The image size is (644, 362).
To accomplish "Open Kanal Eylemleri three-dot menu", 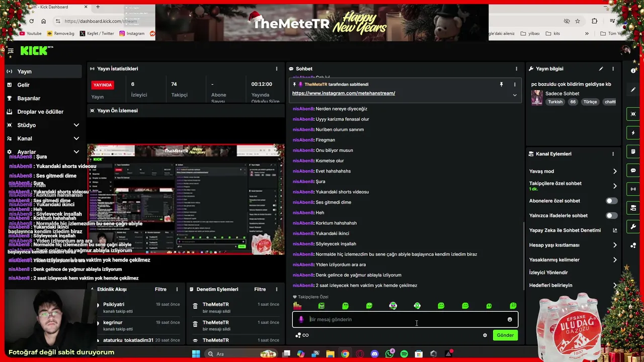I will 613,154.
